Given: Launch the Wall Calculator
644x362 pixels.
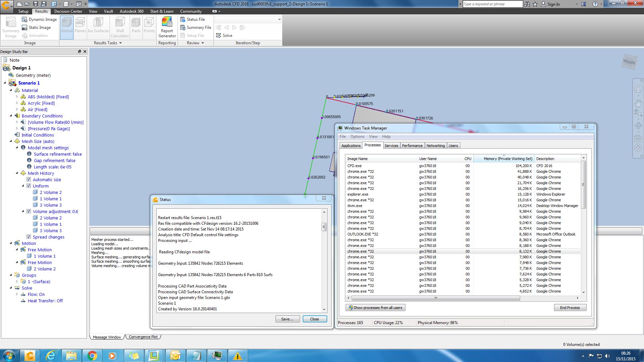Looking at the screenshot, I should point(120,28).
